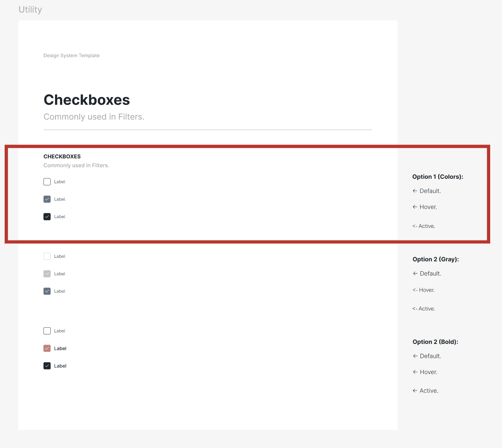Toggle the light gray checkbox in Option 2 Gray Hover row
This screenshot has height=448, width=502.
(x=47, y=274)
